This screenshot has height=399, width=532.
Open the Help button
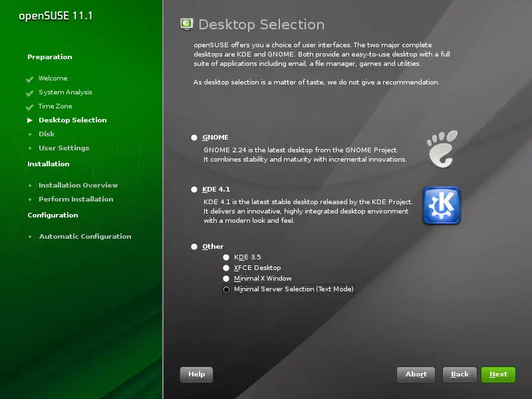coord(196,374)
